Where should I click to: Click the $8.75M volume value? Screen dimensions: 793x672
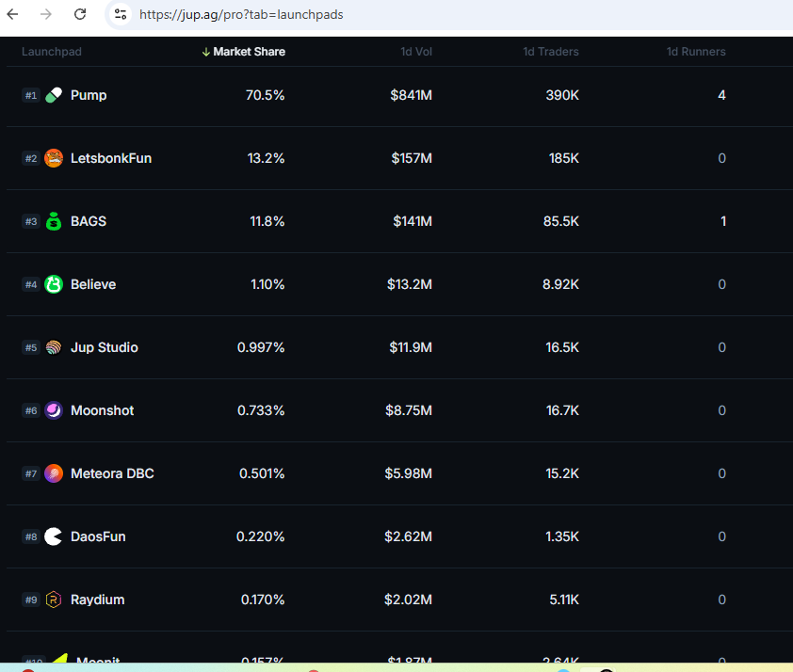click(409, 410)
